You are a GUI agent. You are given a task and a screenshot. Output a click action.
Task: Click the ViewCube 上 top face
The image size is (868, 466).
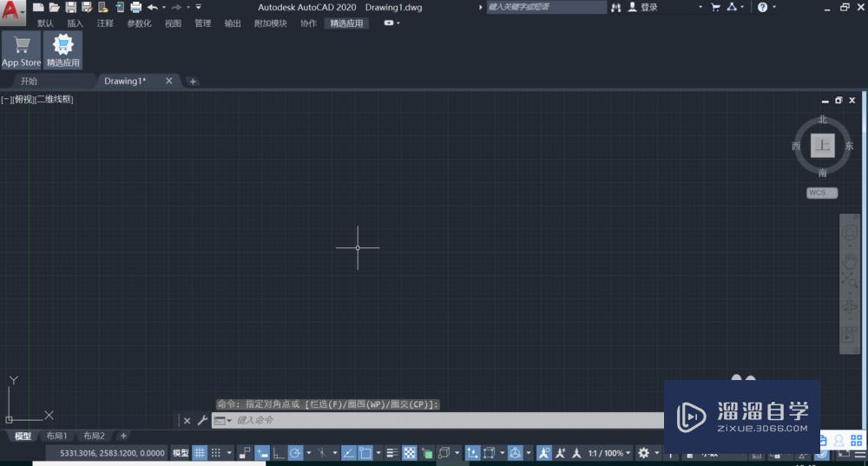[823, 146]
